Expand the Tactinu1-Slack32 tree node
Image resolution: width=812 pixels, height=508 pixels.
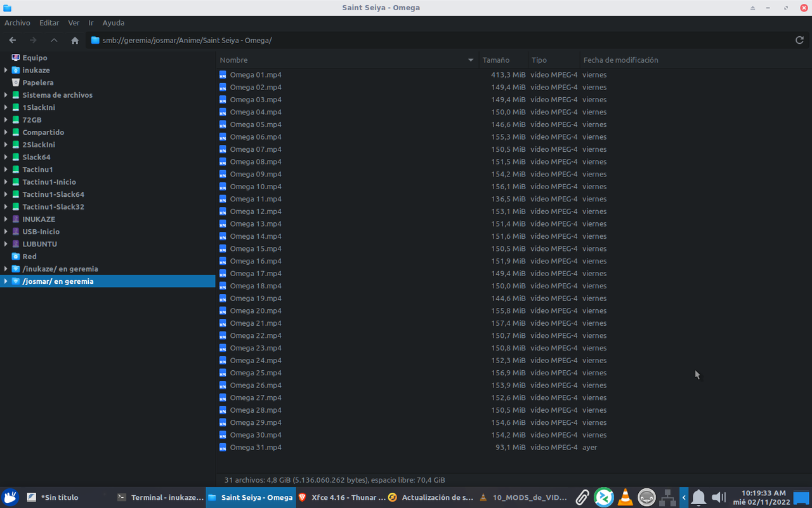click(6, 207)
